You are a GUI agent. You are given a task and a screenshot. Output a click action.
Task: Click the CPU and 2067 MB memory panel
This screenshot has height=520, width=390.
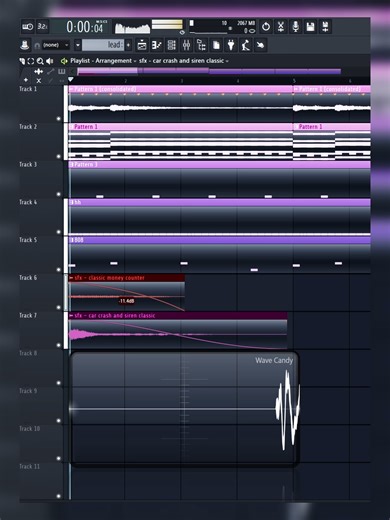[x=223, y=27]
